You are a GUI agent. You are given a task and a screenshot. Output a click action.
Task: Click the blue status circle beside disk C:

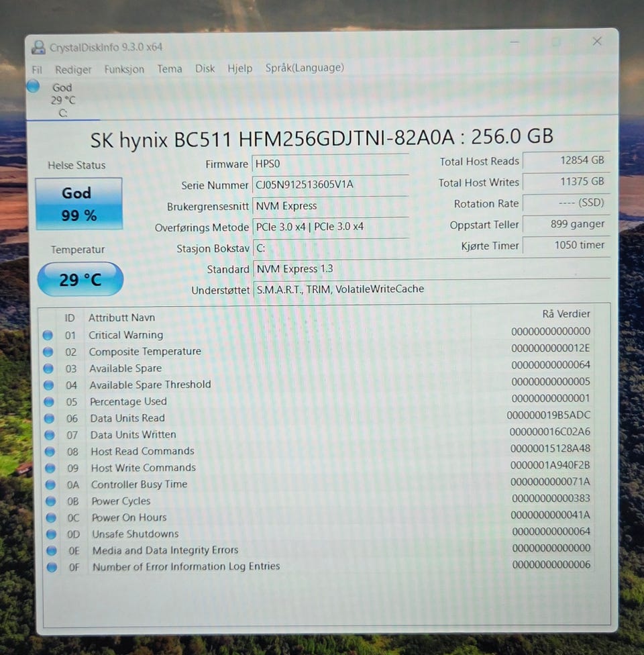34,86
